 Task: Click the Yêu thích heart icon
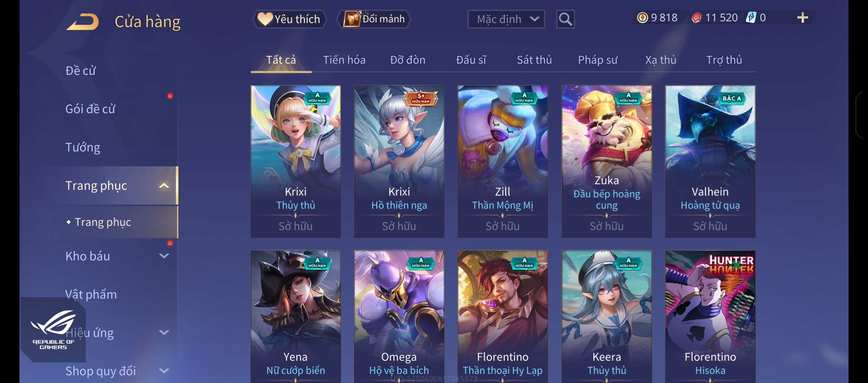(265, 19)
